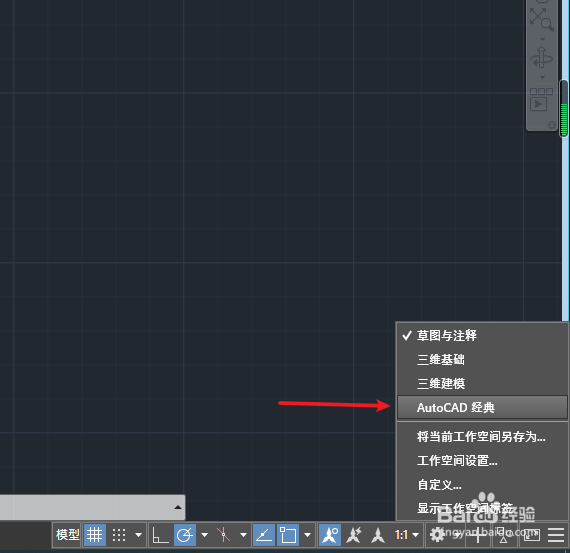Switch to 模型 model space button
This screenshot has width=570, height=553.
(67, 535)
